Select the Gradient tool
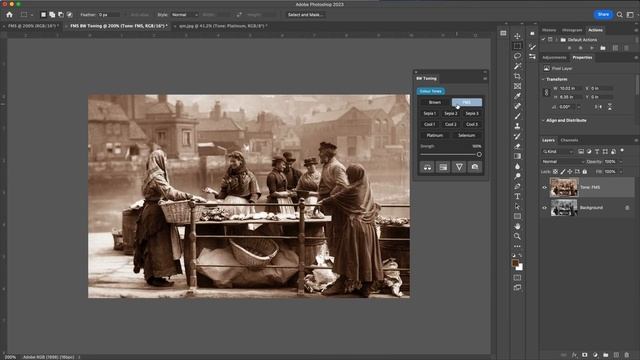The width and height of the screenshot is (640, 360). pyautogui.click(x=517, y=156)
